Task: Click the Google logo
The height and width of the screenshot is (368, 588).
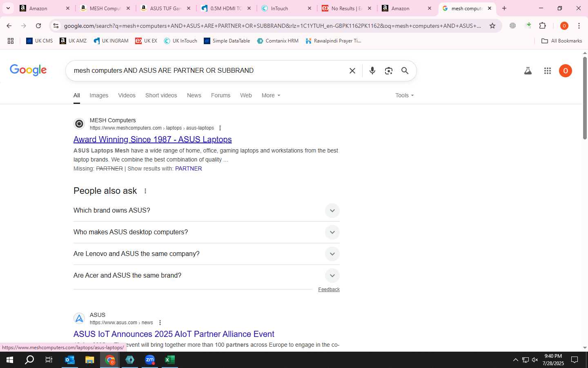Action: 28,70
